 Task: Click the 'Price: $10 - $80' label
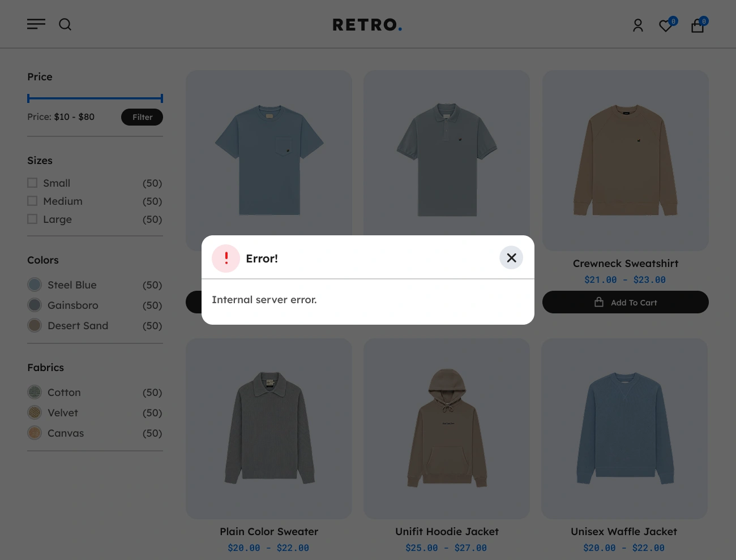[61, 117]
